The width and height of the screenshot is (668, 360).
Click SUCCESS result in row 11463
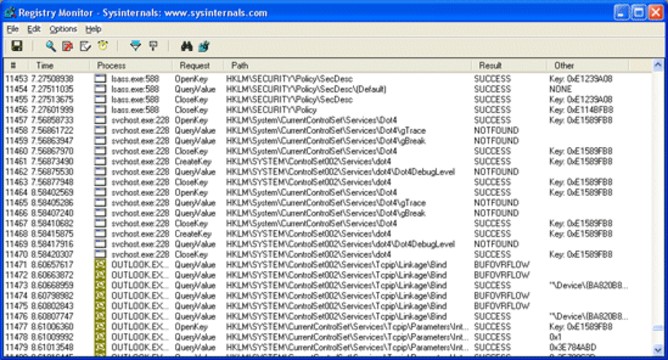click(492, 182)
